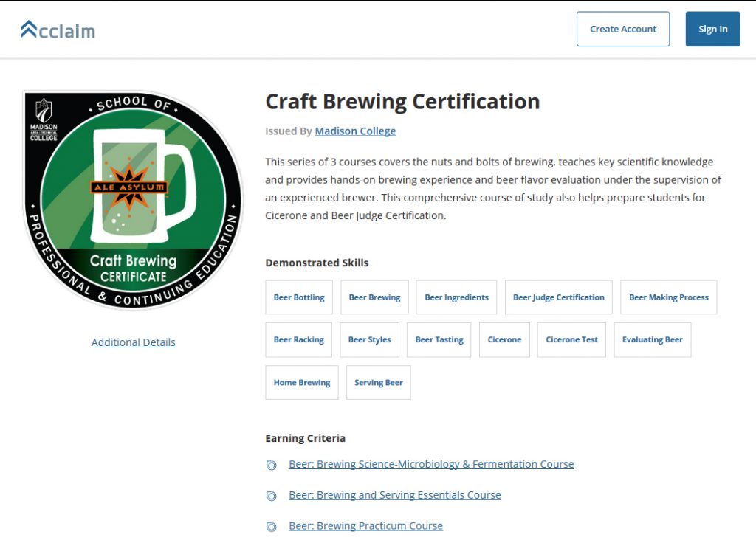Open the Create Account dialog

[623, 29]
